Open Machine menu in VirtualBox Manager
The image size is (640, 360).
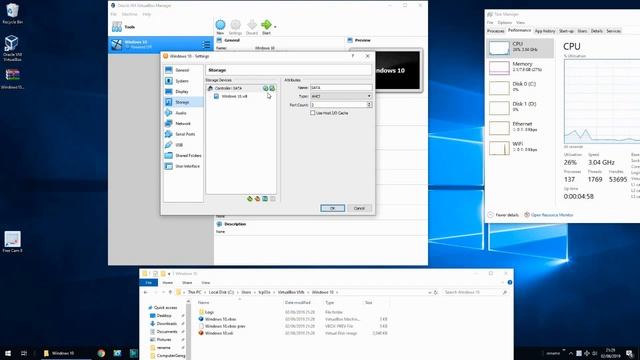point(129,14)
